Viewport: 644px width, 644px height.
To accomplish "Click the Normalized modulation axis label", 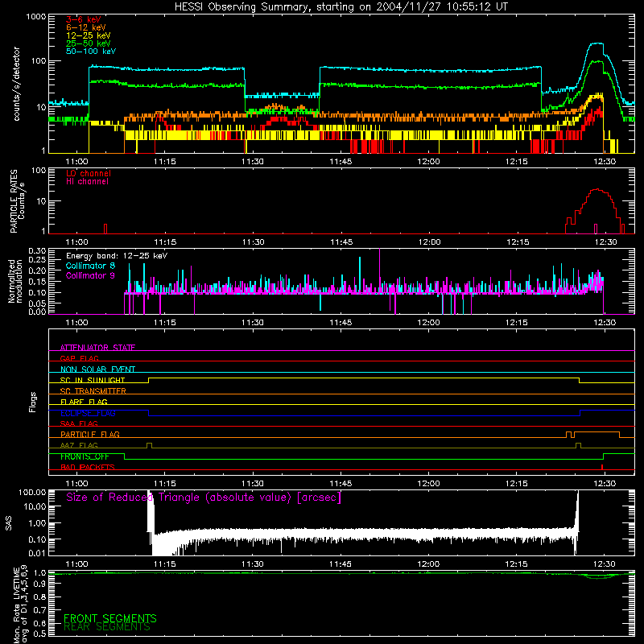I will pyautogui.click(x=14, y=281).
